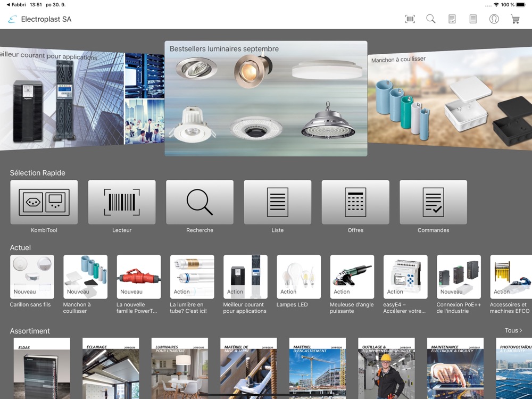
Task: Open the Recherche search tile
Action: (x=199, y=202)
